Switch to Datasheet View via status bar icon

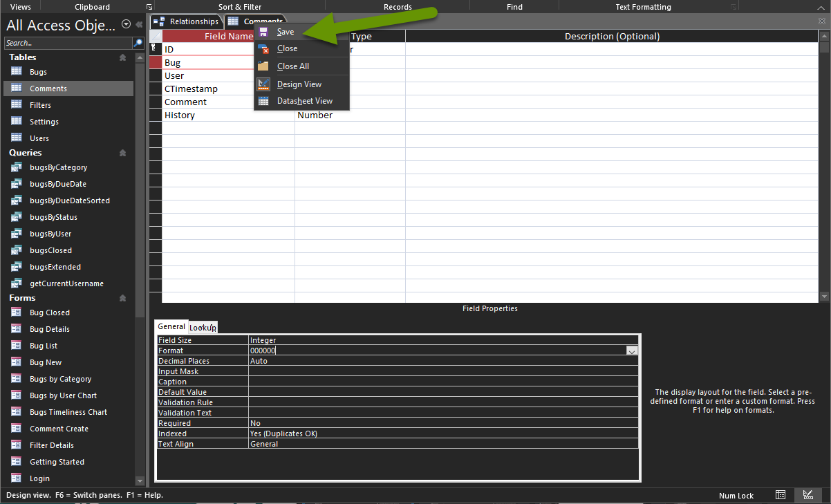[781, 495]
